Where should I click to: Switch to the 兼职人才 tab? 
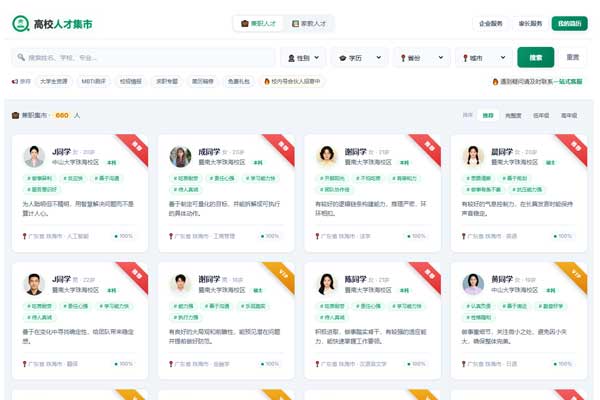[258, 24]
